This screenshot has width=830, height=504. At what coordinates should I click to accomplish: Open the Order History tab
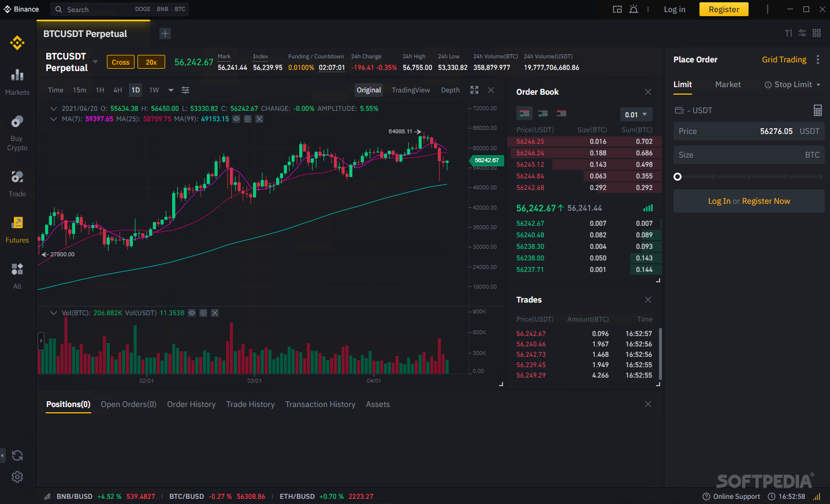tap(191, 404)
